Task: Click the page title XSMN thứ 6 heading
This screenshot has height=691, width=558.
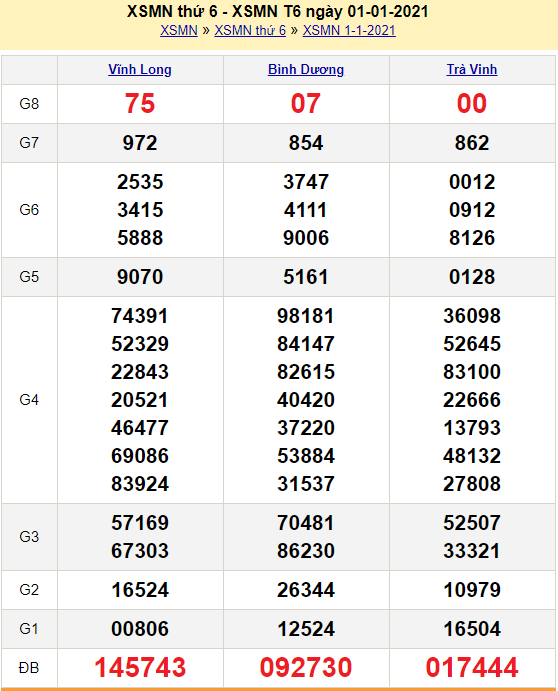Action: coord(278,11)
